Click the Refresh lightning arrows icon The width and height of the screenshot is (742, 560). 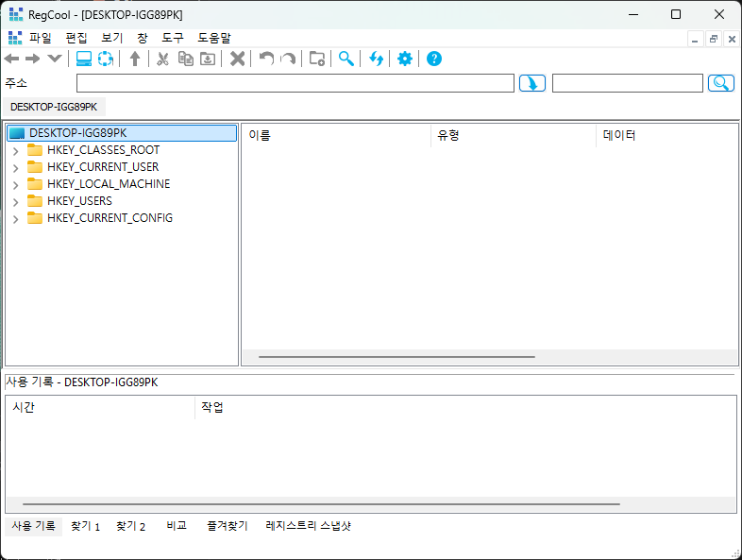[377, 59]
